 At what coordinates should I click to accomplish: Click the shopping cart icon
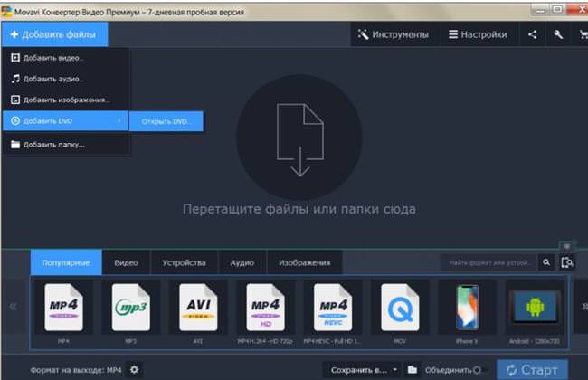coord(583,34)
